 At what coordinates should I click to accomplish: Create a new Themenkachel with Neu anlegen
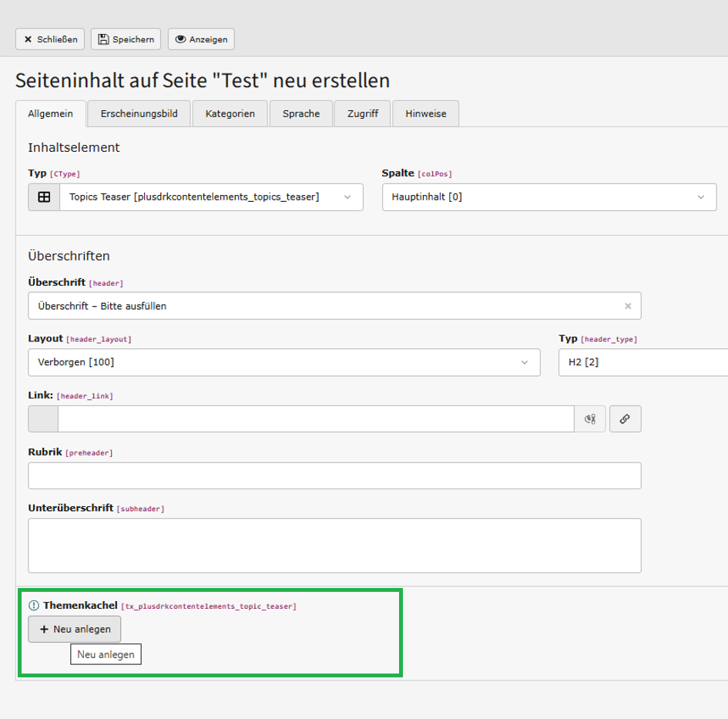(x=75, y=630)
